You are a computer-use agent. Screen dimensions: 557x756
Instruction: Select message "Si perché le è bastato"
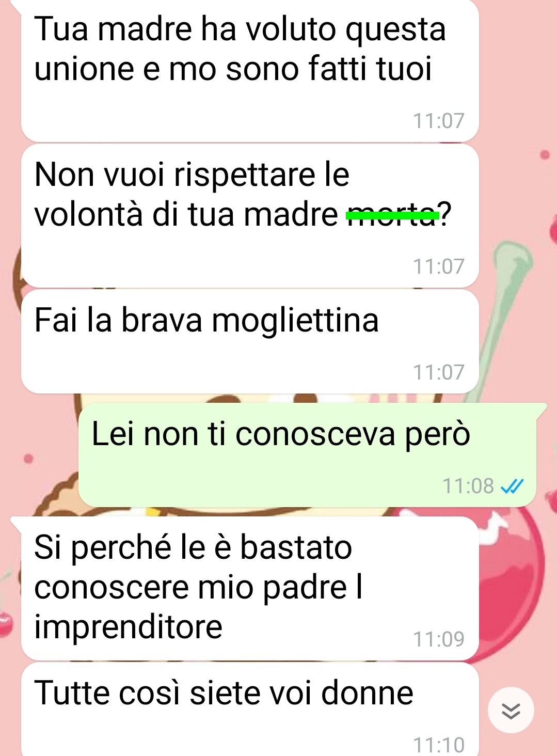(250, 589)
